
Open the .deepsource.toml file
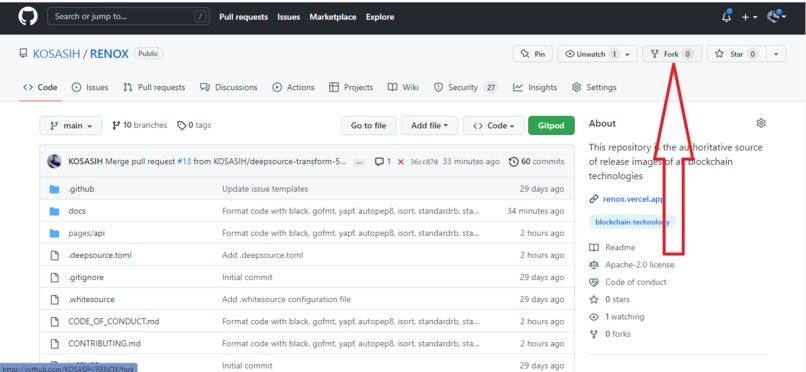point(100,255)
